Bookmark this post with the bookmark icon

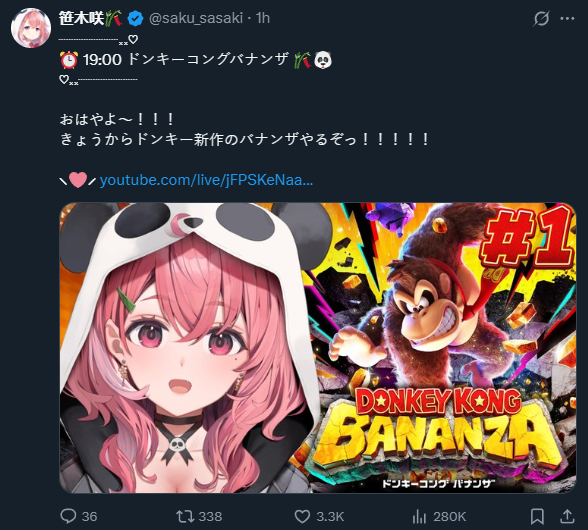click(x=537, y=516)
